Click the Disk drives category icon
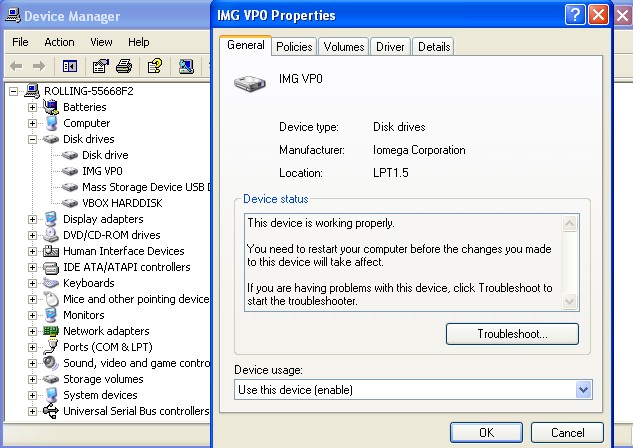The image size is (633, 448). [51, 139]
